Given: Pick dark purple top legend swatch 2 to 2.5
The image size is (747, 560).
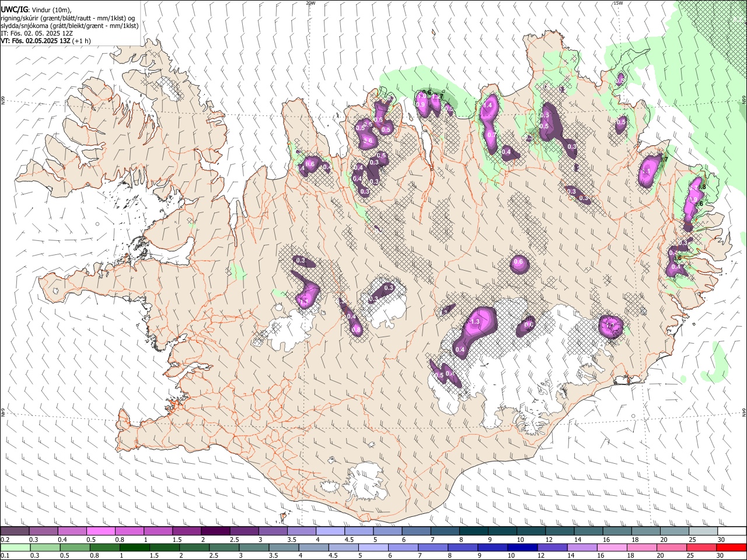Looking at the screenshot, I should coord(215,531).
